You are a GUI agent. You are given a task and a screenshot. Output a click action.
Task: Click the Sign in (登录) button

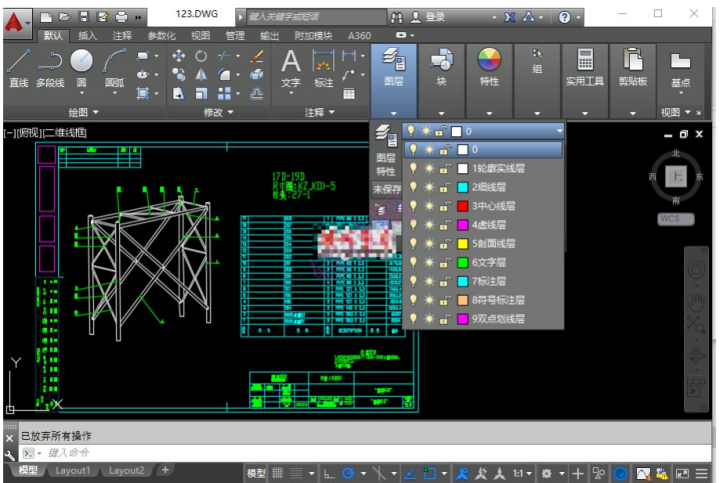click(x=428, y=17)
